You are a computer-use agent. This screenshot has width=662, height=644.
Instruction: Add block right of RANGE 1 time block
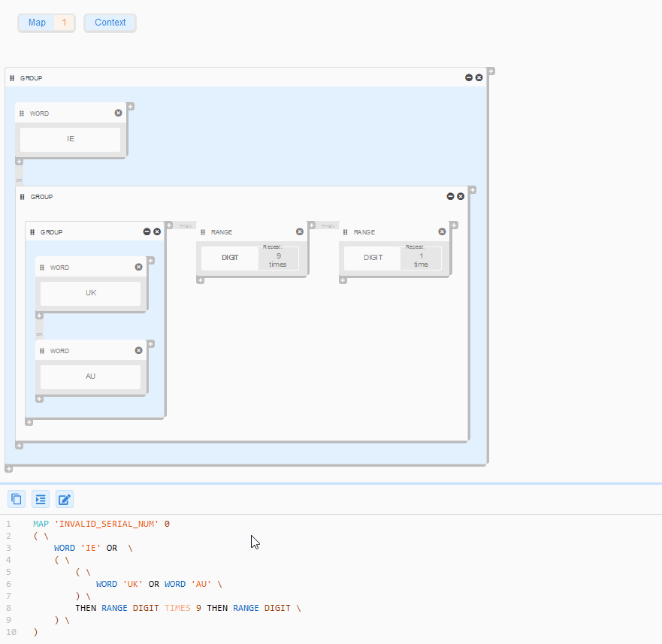click(455, 225)
